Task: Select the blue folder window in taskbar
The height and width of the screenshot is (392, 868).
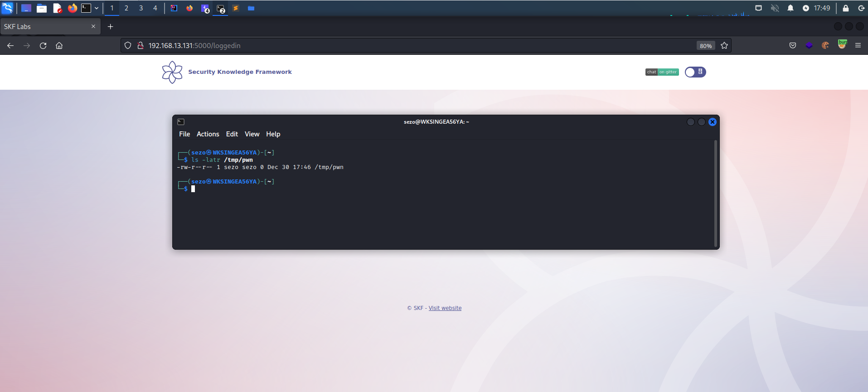Action: point(251,8)
